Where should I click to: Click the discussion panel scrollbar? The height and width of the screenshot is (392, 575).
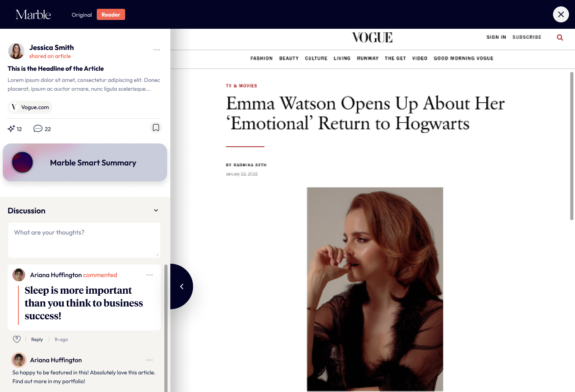[166, 328]
